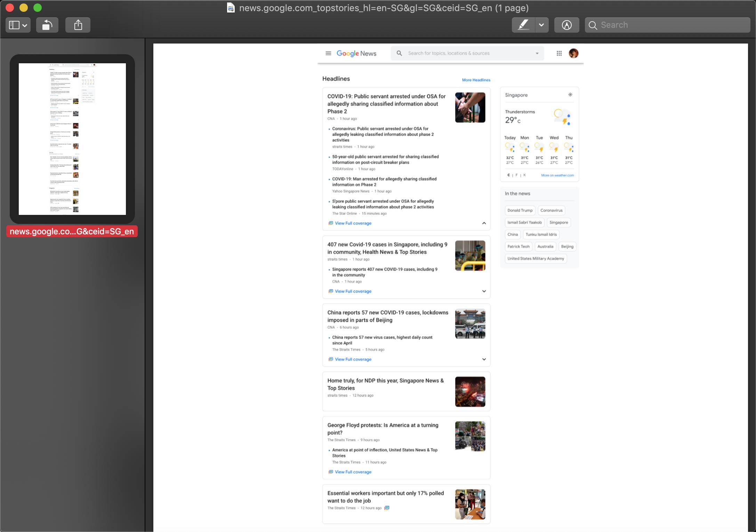
Task: Open More on weather.com link
Action: (557, 175)
